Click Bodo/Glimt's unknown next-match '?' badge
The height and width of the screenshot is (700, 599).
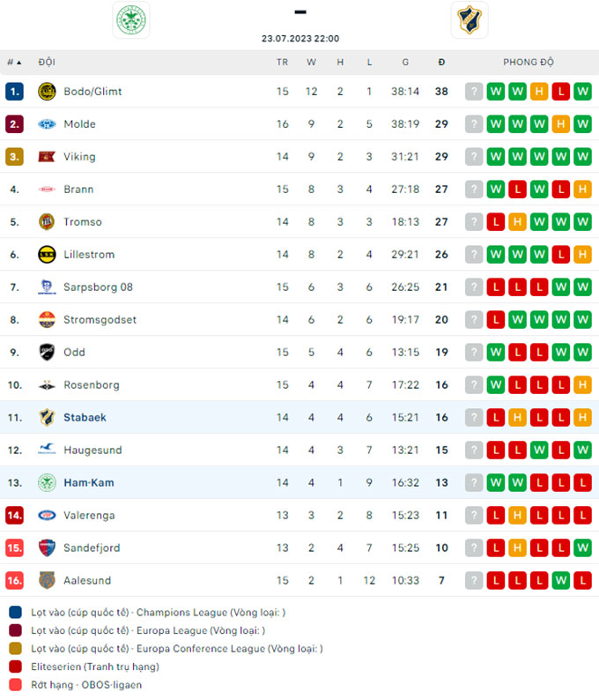[x=474, y=92]
